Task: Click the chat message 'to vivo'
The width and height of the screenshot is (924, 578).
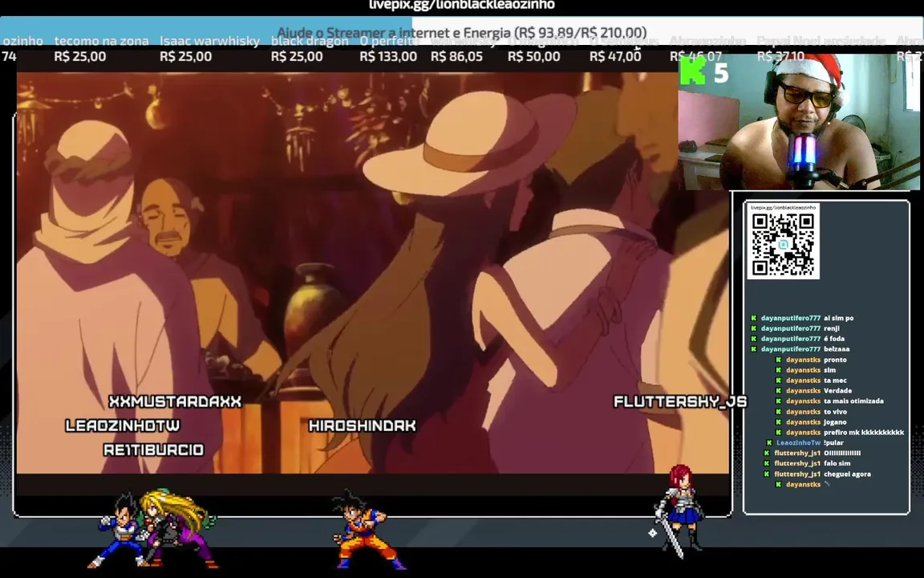Action: pyautogui.click(x=835, y=412)
